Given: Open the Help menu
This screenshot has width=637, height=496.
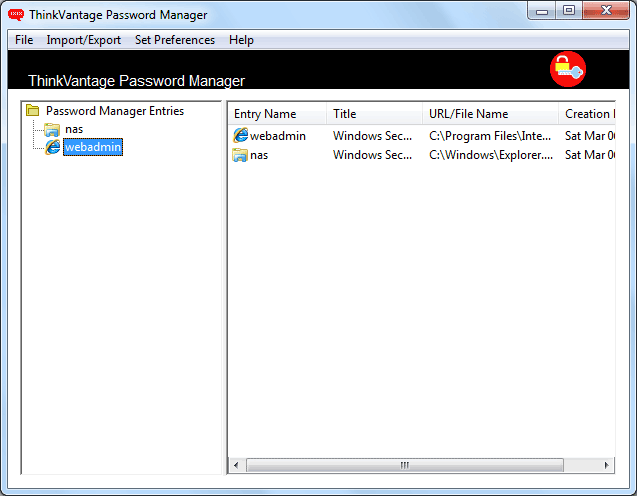Looking at the screenshot, I should coord(241,40).
